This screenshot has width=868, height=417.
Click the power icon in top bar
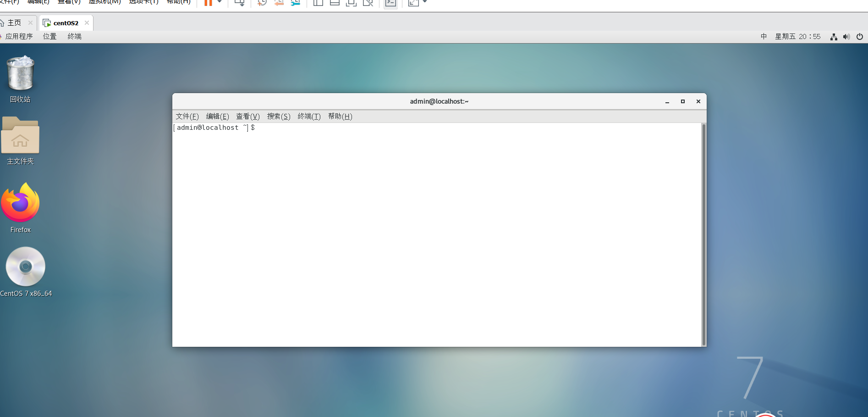(x=860, y=37)
